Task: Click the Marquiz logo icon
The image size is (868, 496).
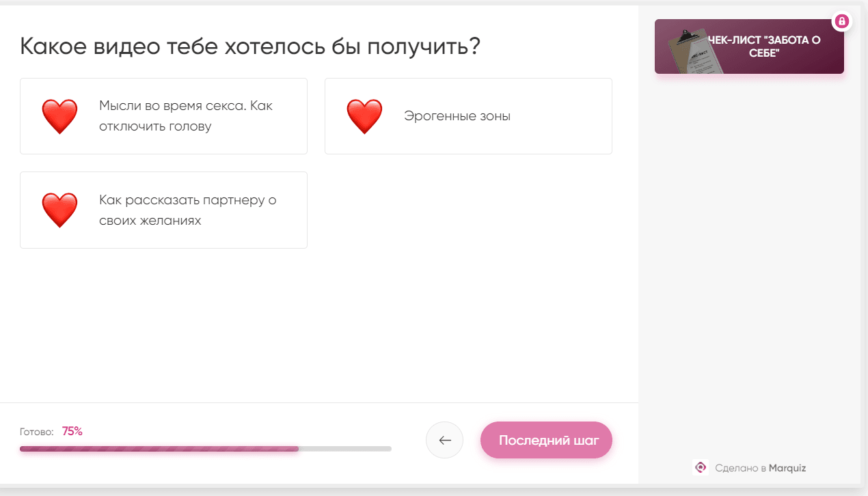Action: tap(700, 468)
